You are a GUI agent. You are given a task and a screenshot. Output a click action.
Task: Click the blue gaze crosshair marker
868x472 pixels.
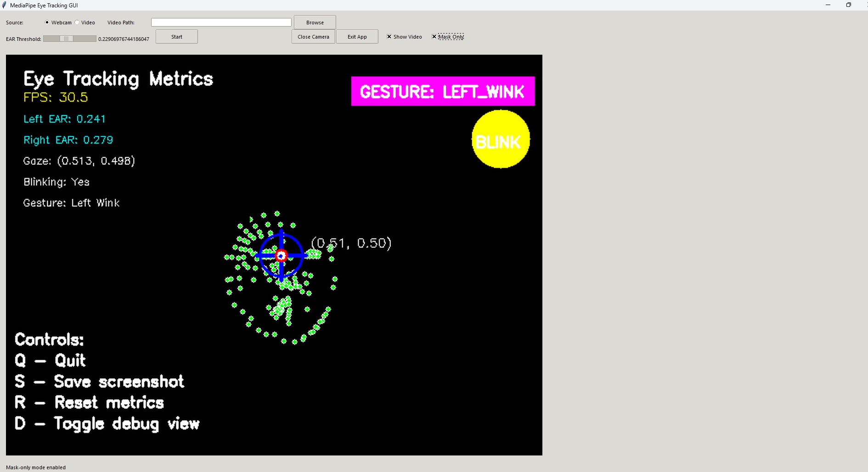(x=281, y=256)
